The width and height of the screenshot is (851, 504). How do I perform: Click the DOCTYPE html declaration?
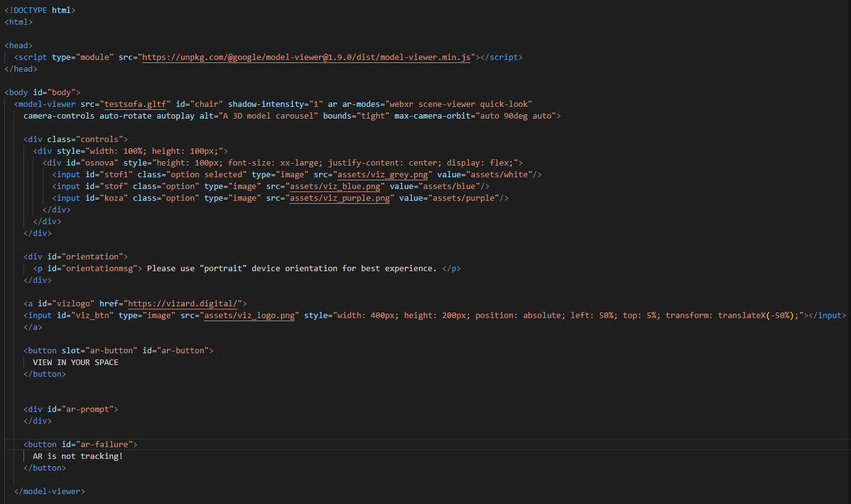click(x=40, y=10)
